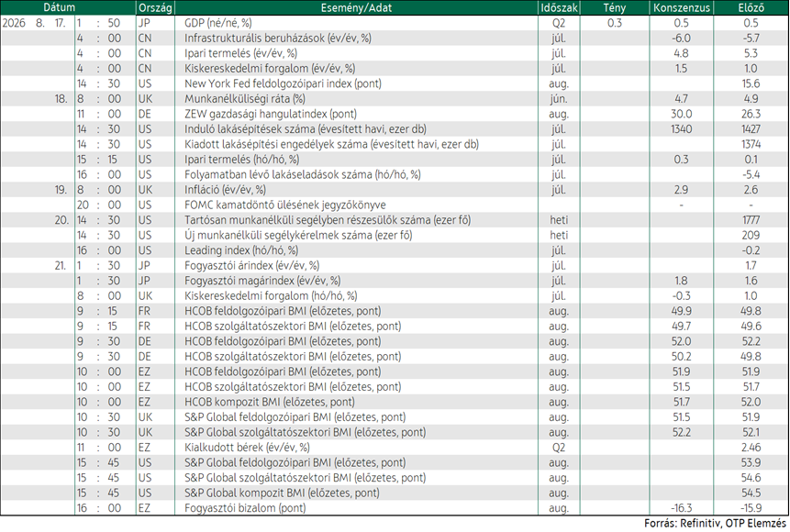Select FOMC kamatdöntő ülésének jegyzőkönyve text
The image size is (790, 532).
point(285,205)
